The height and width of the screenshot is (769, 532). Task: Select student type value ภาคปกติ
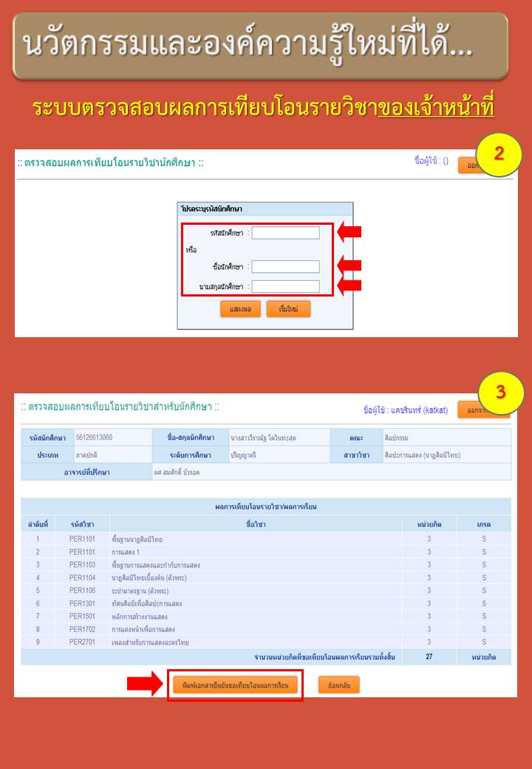tap(86, 455)
